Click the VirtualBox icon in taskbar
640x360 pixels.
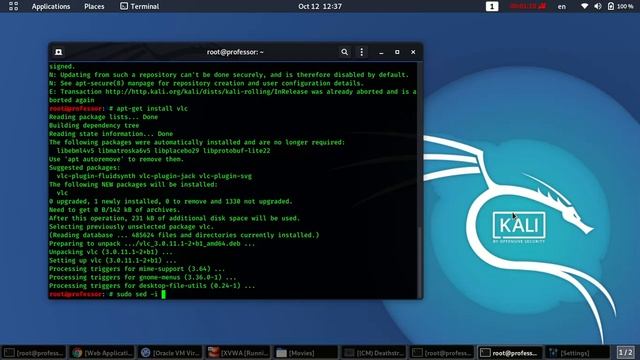[x=145, y=353]
